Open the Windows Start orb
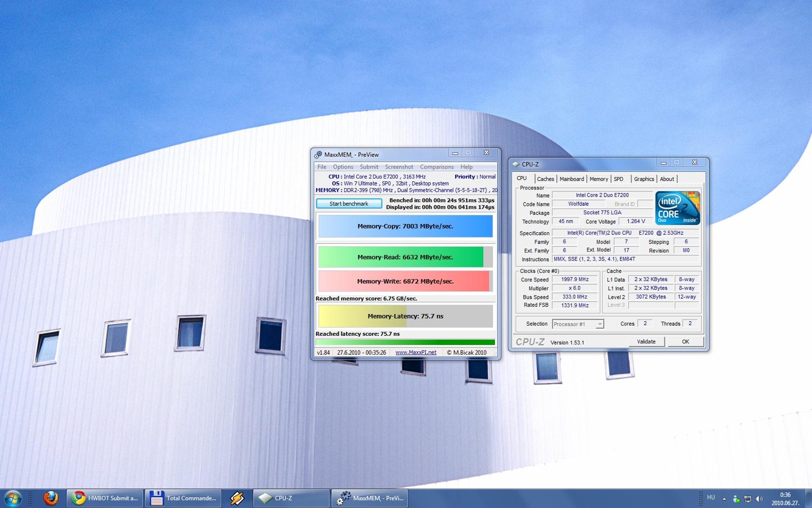The height and width of the screenshot is (508, 812). point(13,498)
